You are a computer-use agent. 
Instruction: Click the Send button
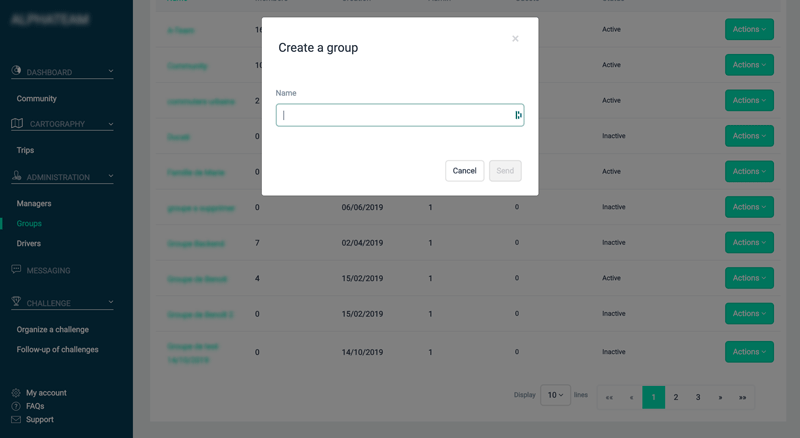tap(505, 171)
